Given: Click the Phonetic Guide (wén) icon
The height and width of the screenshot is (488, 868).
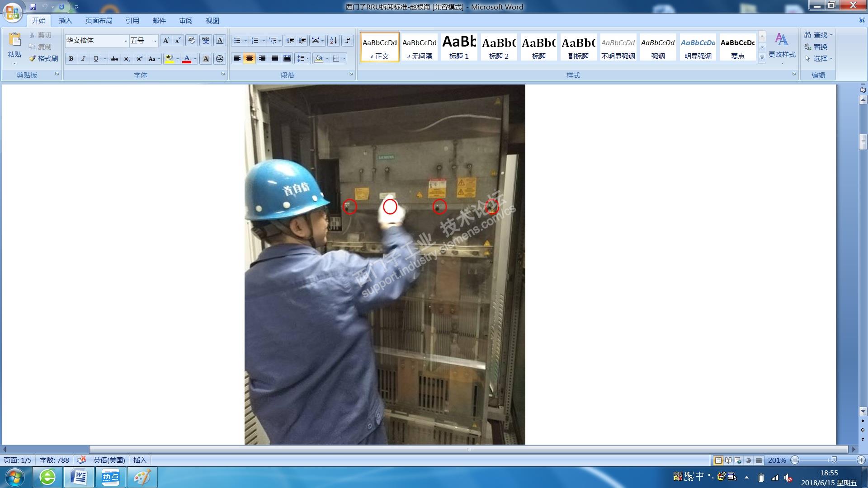Looking at the screenshot, I should tap(206, 41).
